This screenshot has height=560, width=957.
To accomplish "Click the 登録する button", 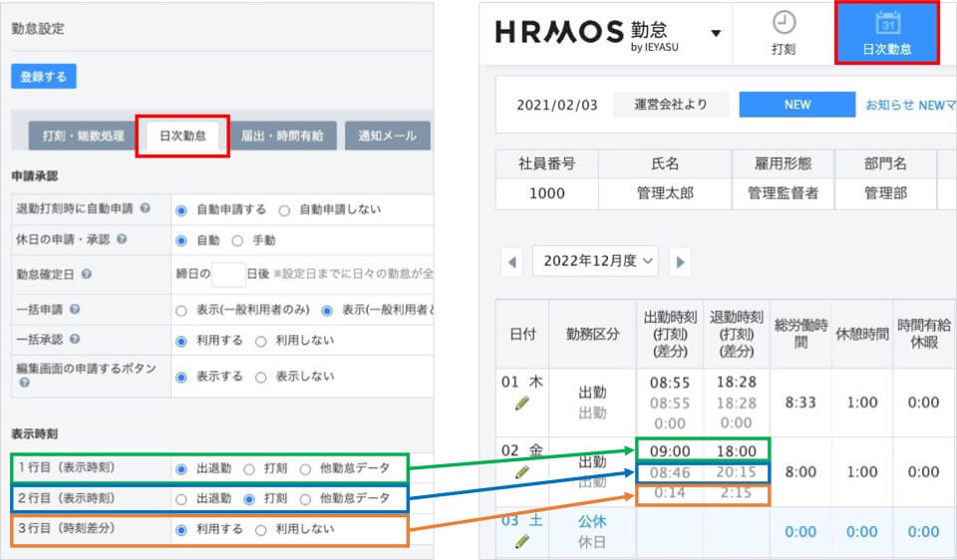I will 43,77.
